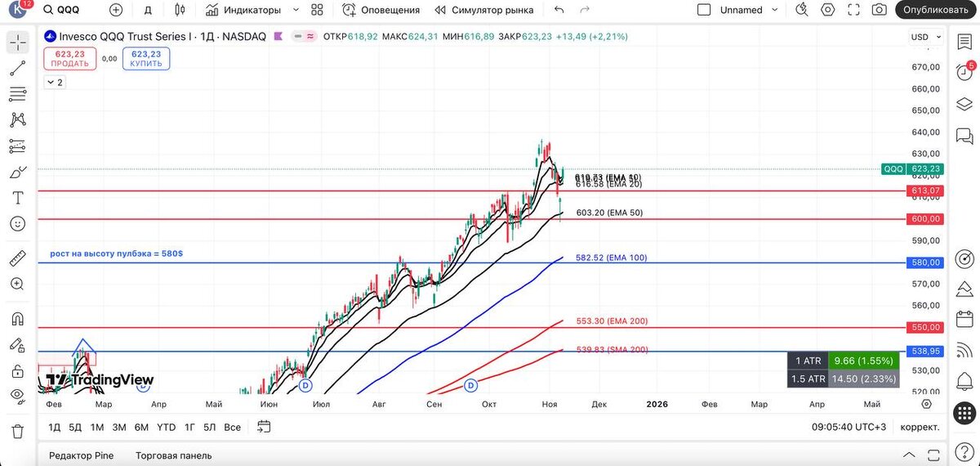Open the USD currency dropdown
980x466 pixels.
[x=925, y=37]
